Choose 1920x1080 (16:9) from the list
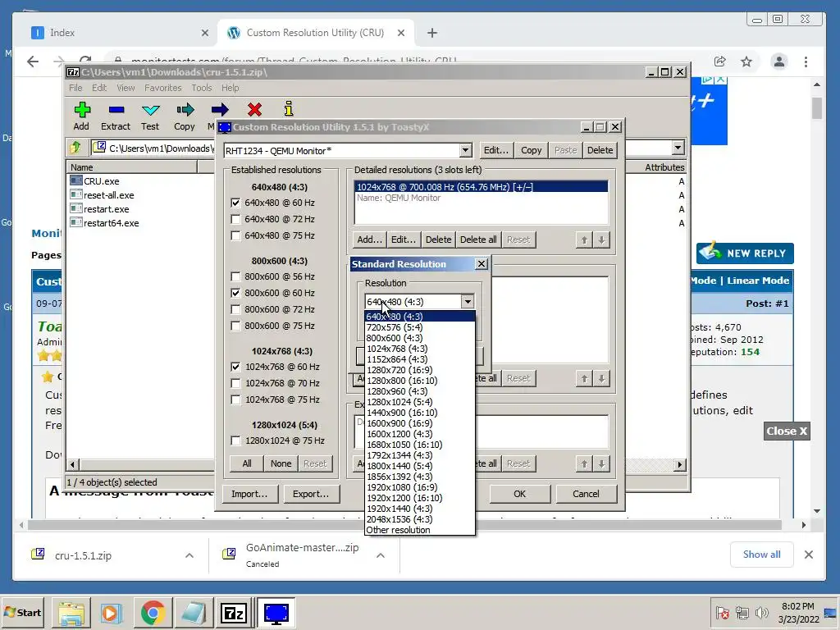 (x=419, y=487)
